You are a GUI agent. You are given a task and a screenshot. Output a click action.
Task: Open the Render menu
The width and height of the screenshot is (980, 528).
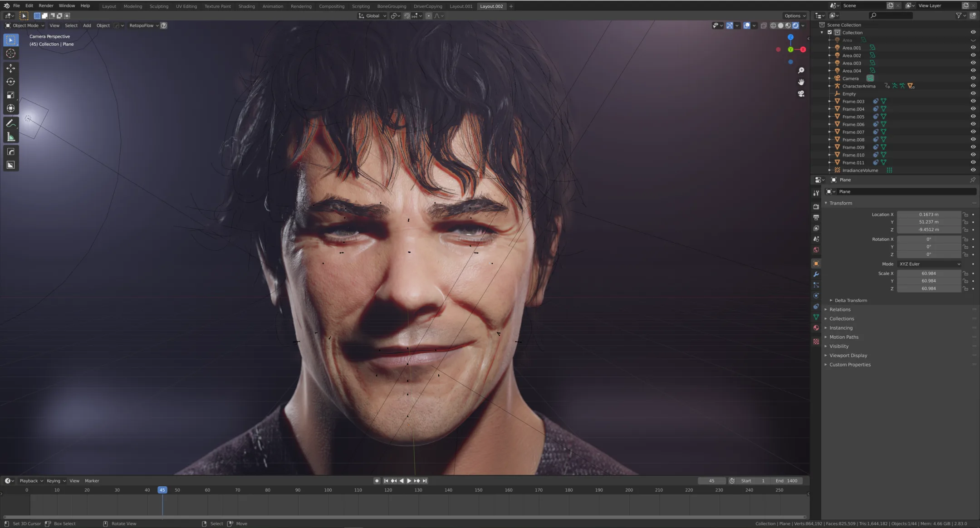tap(46, 5)
